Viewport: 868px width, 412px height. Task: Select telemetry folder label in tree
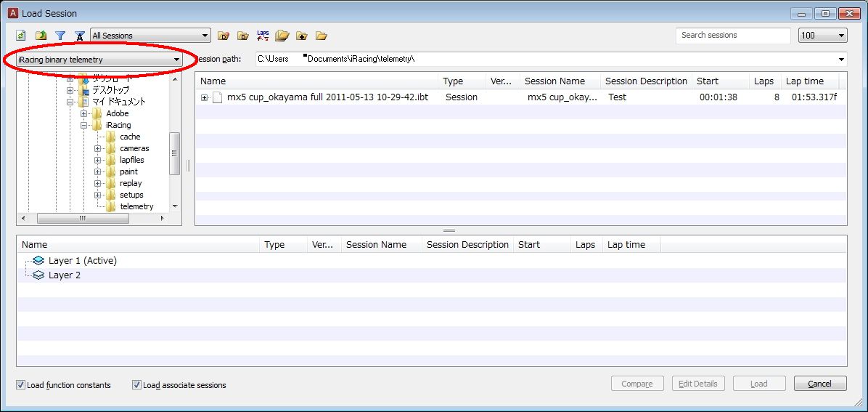click(136, 206)
